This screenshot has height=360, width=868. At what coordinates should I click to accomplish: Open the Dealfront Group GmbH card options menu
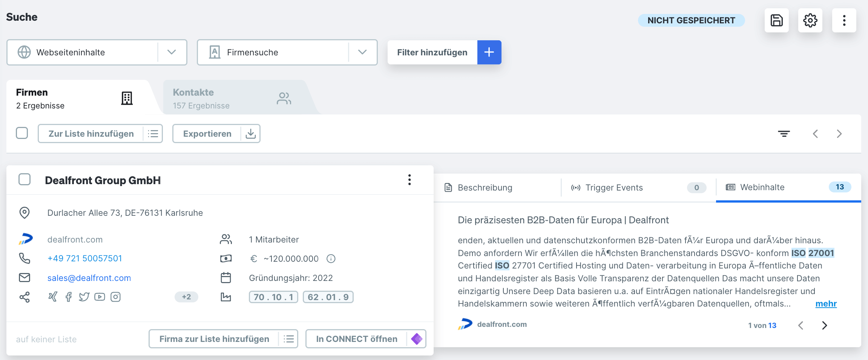pos(409,180)
